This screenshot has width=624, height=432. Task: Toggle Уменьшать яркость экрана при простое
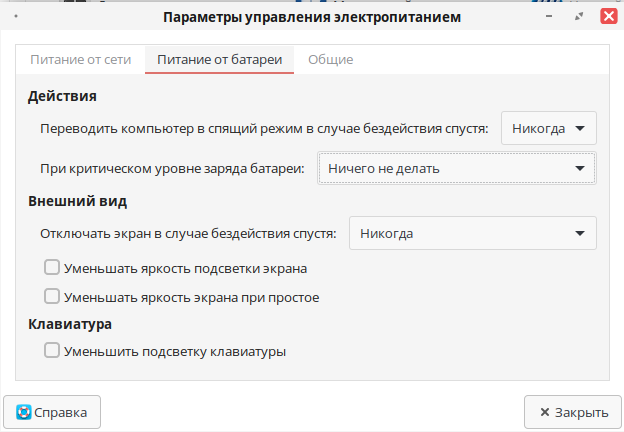point(52,297)
